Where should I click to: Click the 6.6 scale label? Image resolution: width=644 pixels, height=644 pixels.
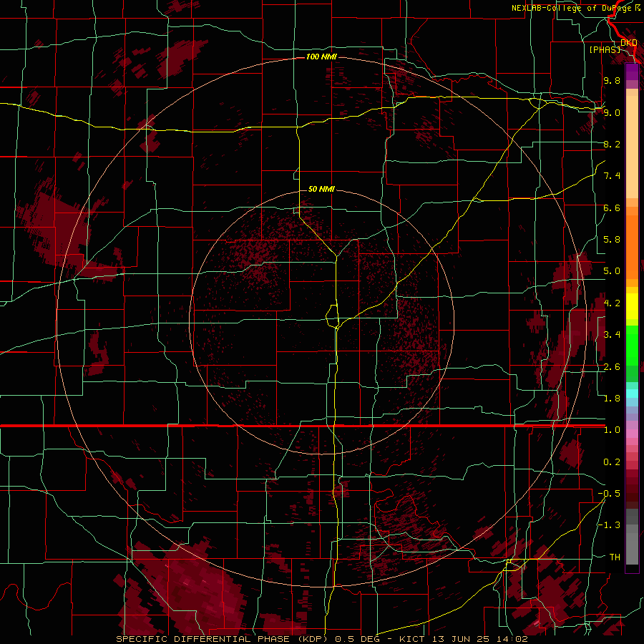612,208
